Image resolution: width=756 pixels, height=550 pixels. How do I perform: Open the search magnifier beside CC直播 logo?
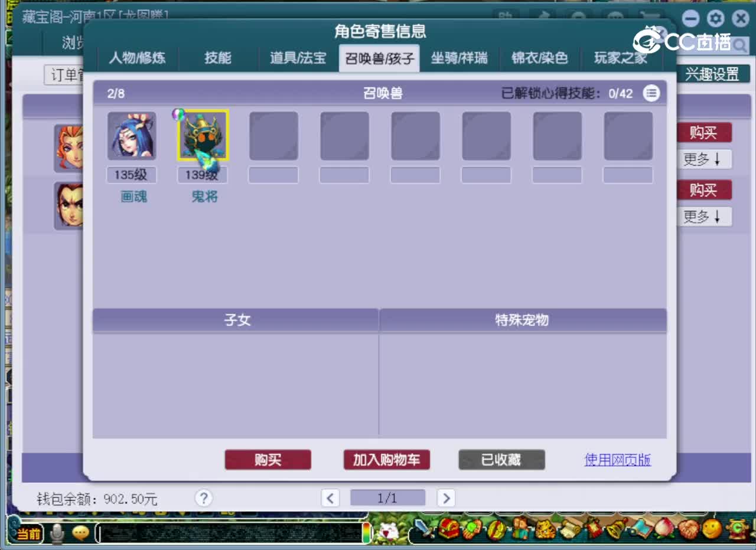pos(739,44)
